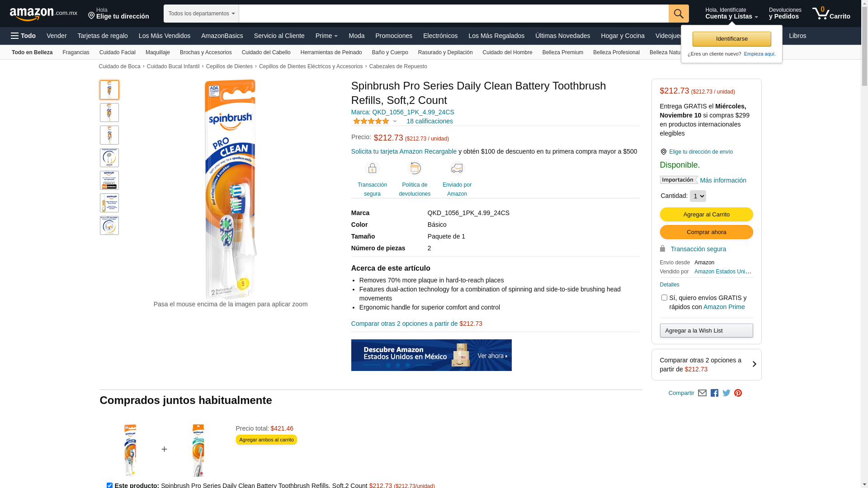Select the last product thumbnail image
The width and height of the screenshot is (868, 488).
(x=109, y=225)
